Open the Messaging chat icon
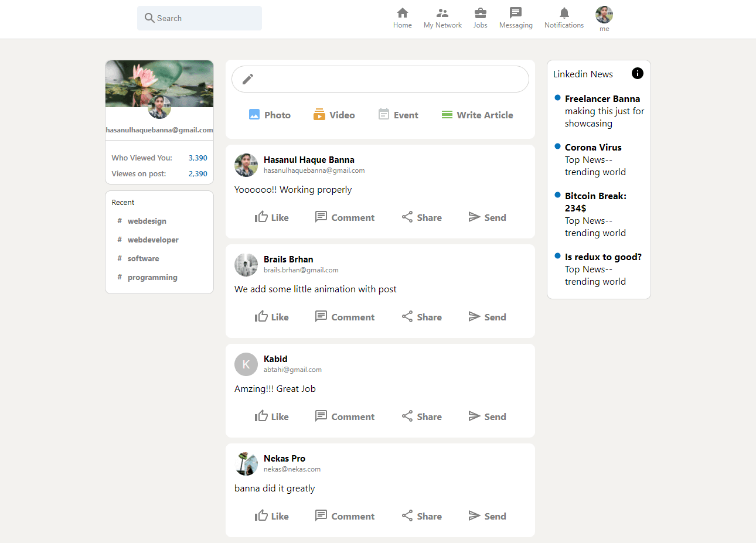The image size is (756, 543). click(516, 13)
